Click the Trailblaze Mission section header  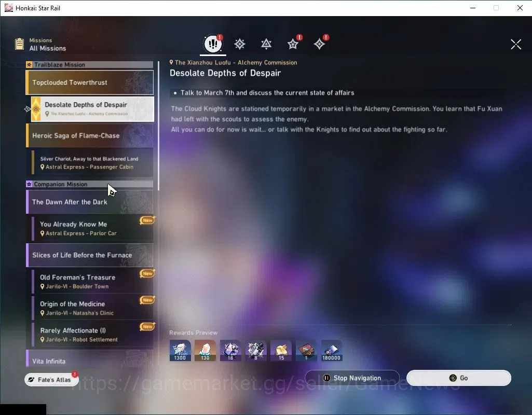(x=90, y=64)
